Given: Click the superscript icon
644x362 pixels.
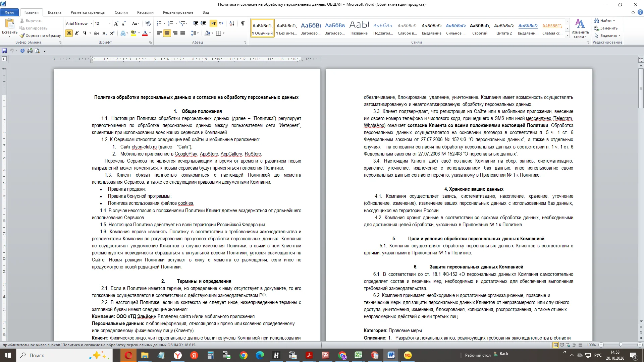Looking at the screenshot, I should (x=112, y=33).
